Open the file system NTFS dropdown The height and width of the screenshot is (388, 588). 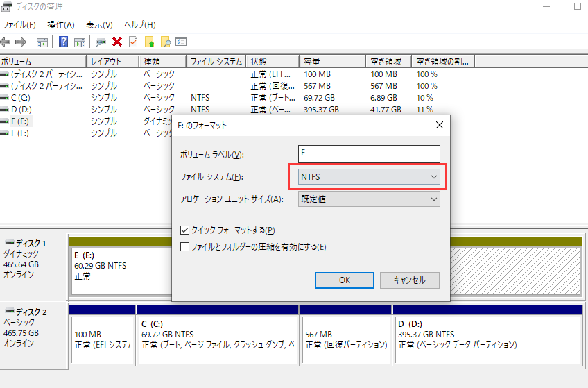coord(369,177)
